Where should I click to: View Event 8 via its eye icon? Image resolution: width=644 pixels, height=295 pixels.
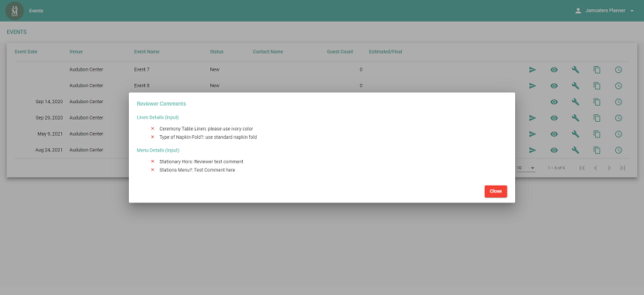pos(554,86)
